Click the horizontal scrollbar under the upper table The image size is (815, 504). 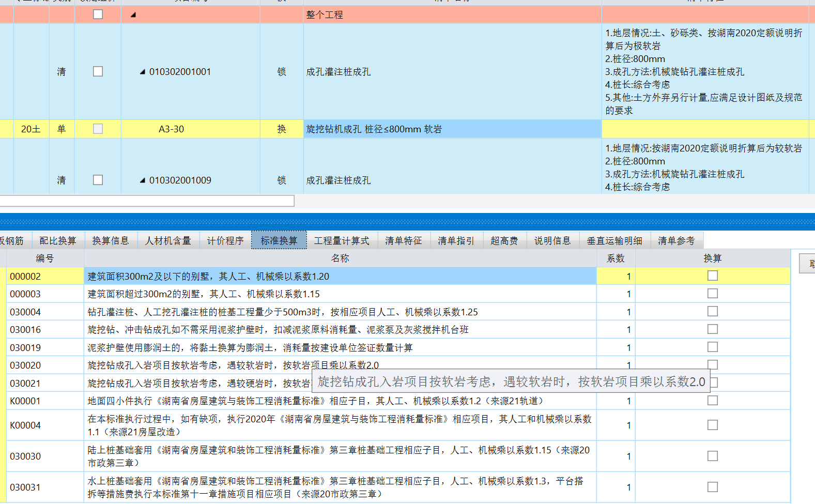(147, 201)
